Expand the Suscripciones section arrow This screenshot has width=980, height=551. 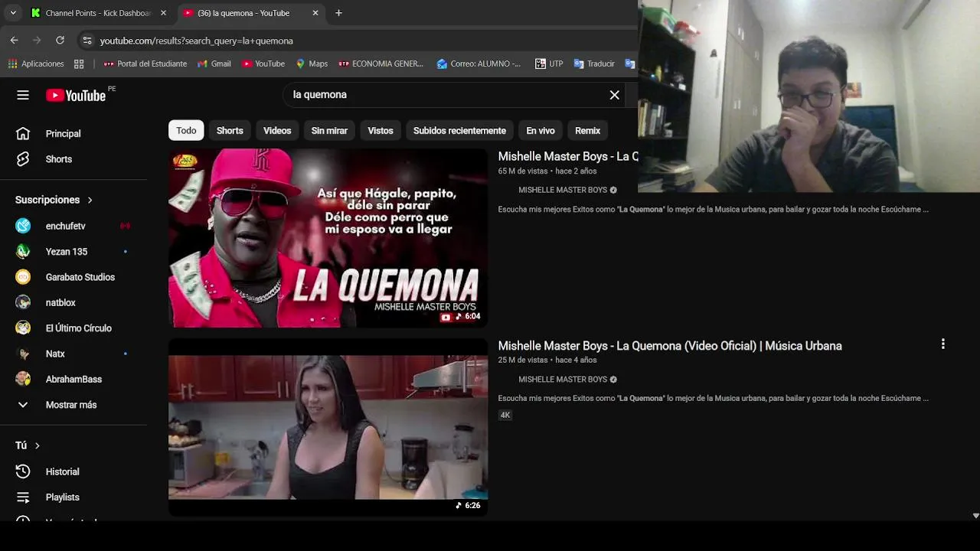(90, 200)
